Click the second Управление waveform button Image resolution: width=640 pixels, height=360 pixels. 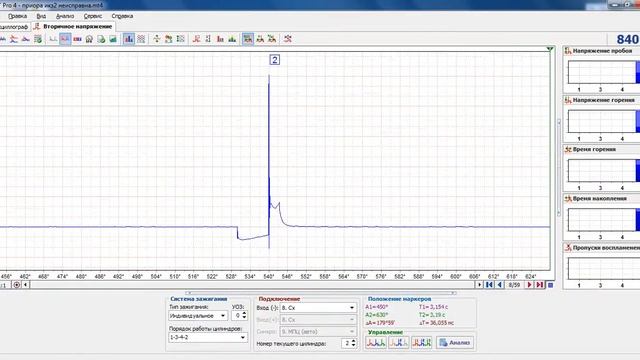click(398, 342)
